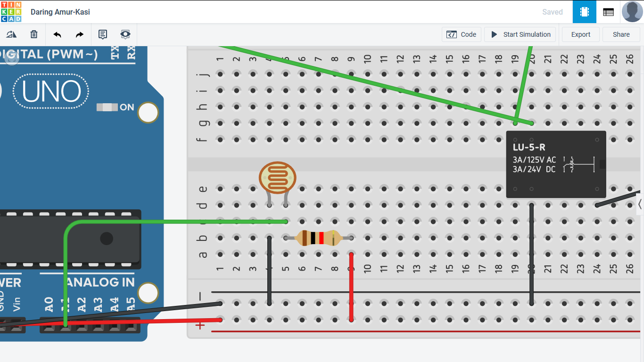Rename project Daring Amur-Kasi title
The width and height of the screenshot is (644, 362).
[60, 12]
